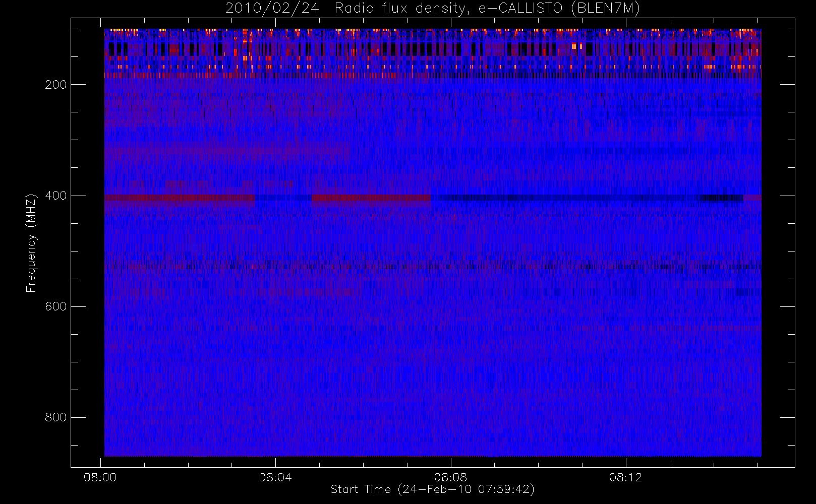Click the plot title '2010/02/24 Radio flux density'
The image size is (816, 504).
coord(348,9)
